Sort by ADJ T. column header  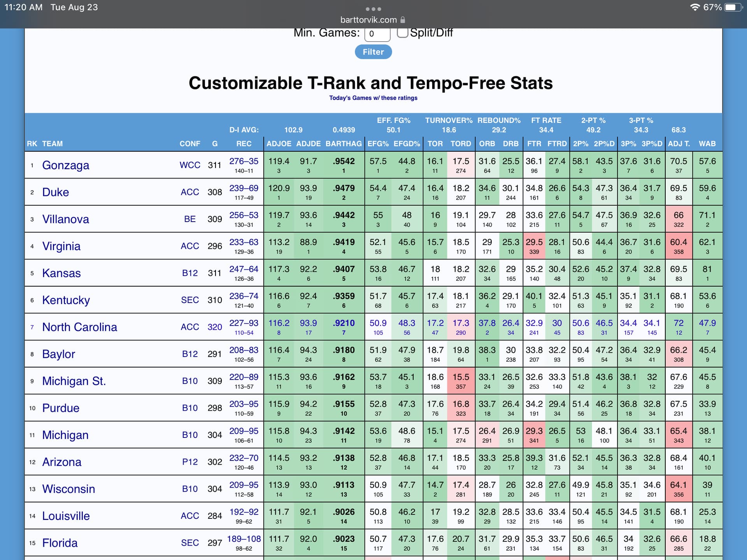679,144
